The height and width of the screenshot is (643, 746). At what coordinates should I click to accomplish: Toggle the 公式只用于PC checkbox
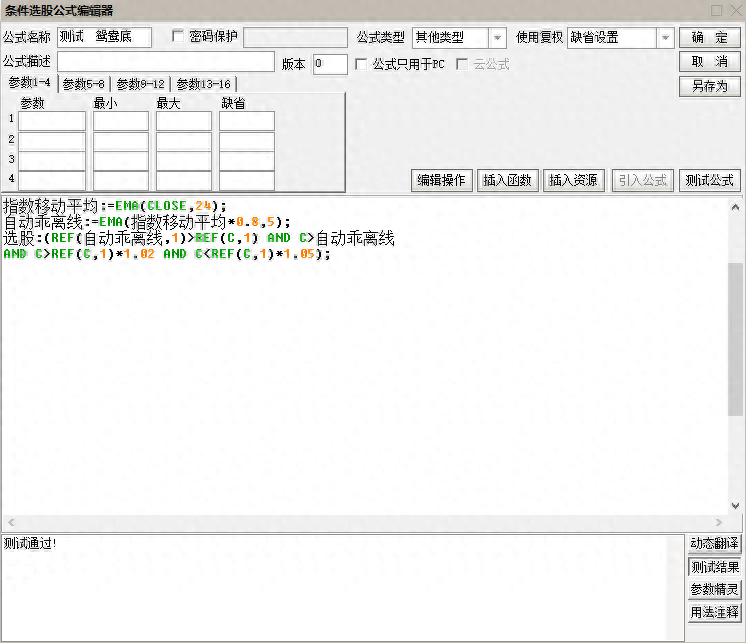coord(362,64)
